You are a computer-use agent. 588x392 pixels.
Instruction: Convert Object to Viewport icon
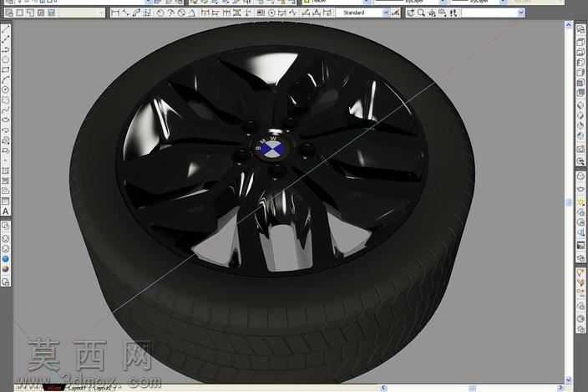point(40,13)
